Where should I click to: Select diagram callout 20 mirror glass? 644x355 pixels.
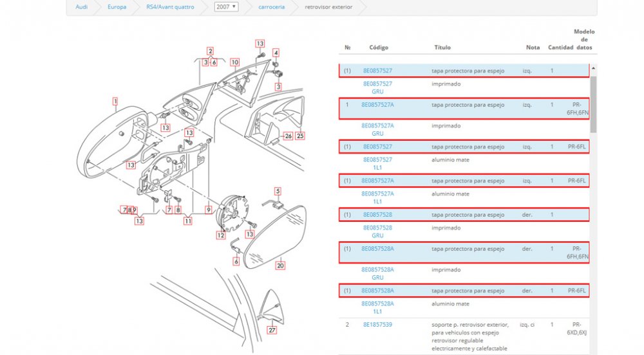point(280,266)
